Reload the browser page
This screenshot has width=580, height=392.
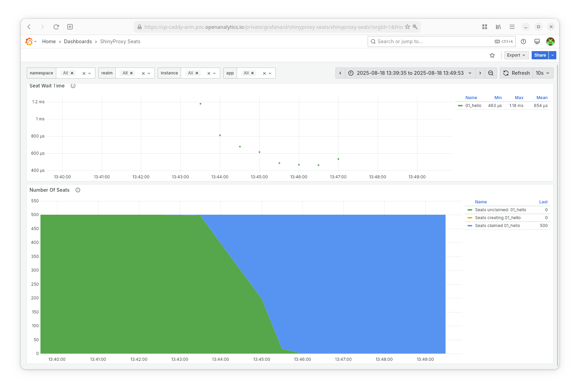pos(56,27)
